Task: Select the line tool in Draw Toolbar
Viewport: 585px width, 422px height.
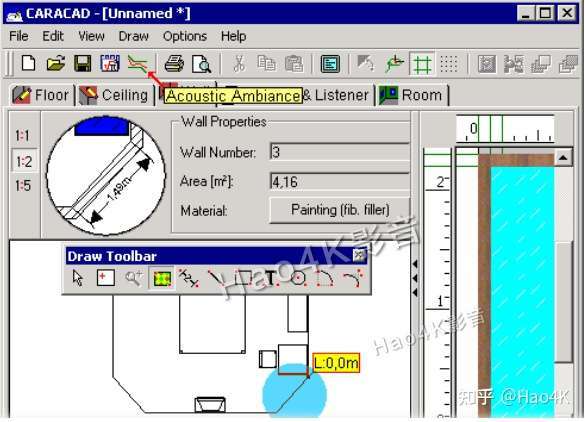Action: [216, 278]
